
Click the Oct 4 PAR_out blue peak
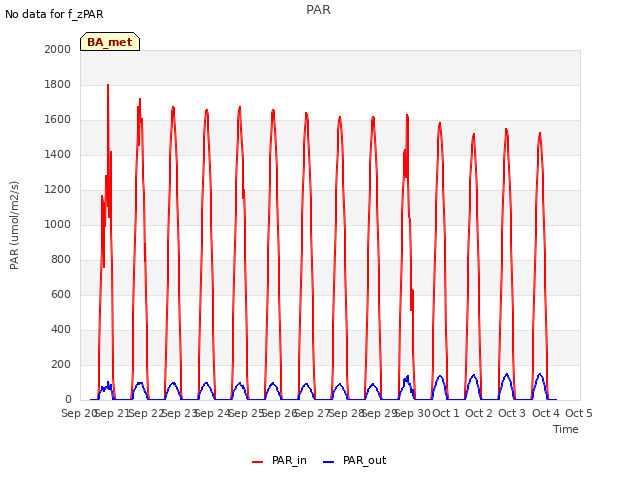[540, 374]
